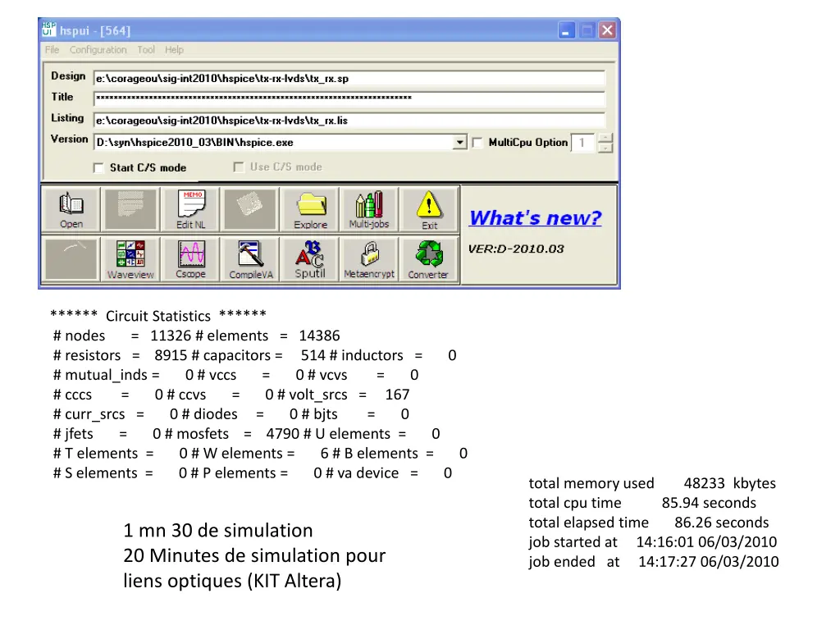Launch Waveview waveform viewer
Image resolution: width=840 pixels, height=630 pixels.
coord(130,258)
